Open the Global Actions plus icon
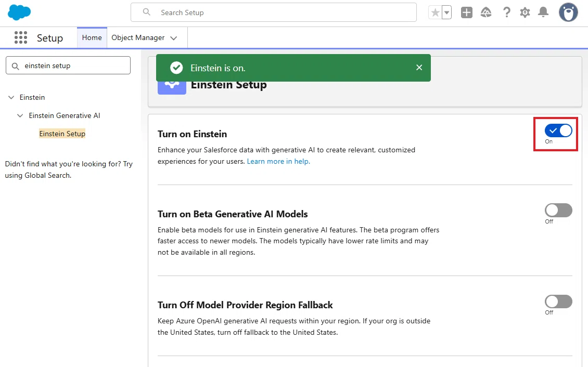 [x=467, y=12]
